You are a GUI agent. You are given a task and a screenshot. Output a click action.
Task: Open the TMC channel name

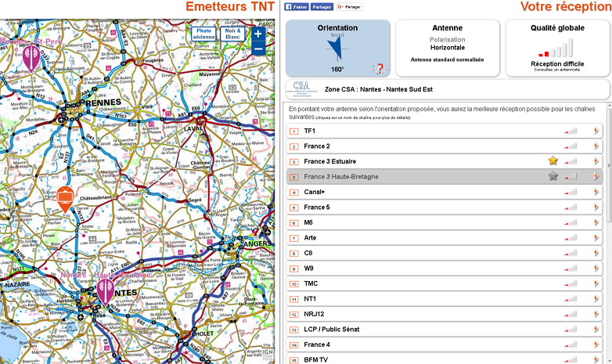click(x=311, y=283)
